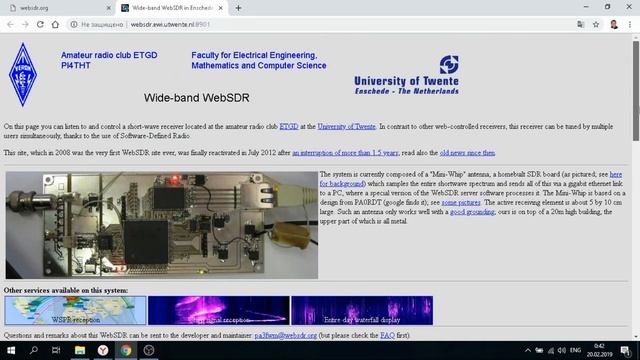Screen dimensions: 640x360
Task: Open the volume tray icon
Action: click(x=562, y=350)
